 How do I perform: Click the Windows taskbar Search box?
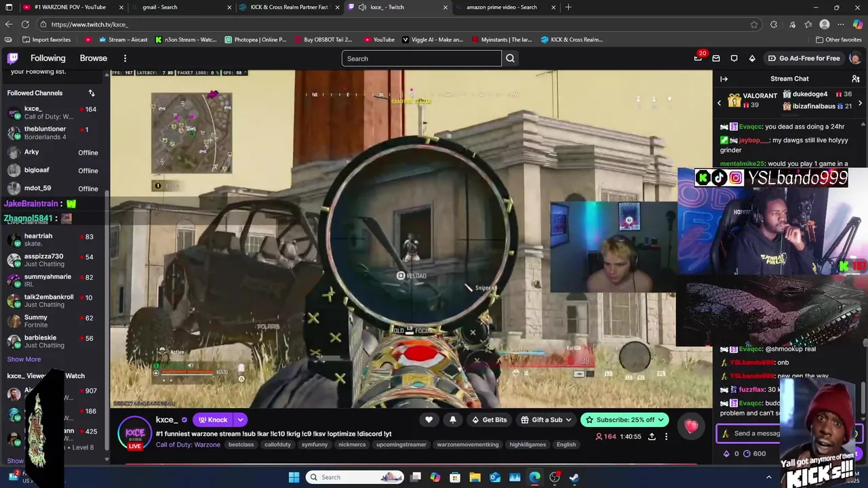point(356,477)
